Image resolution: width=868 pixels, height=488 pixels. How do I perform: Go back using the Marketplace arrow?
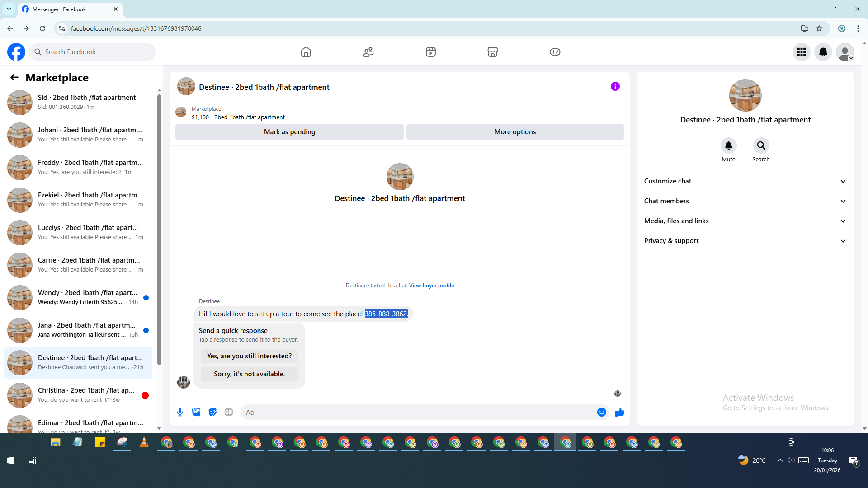pyautogui.click(x=14, y=77)
